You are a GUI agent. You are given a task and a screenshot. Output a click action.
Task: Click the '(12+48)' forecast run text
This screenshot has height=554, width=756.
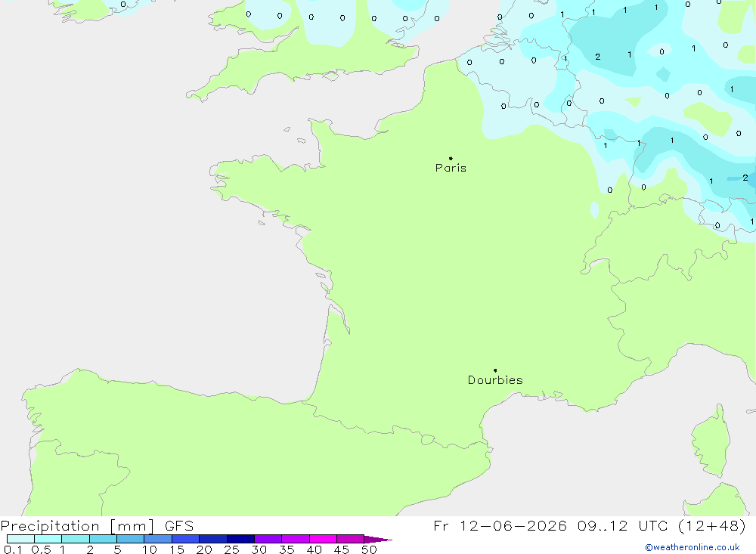[x=712, y=525]
